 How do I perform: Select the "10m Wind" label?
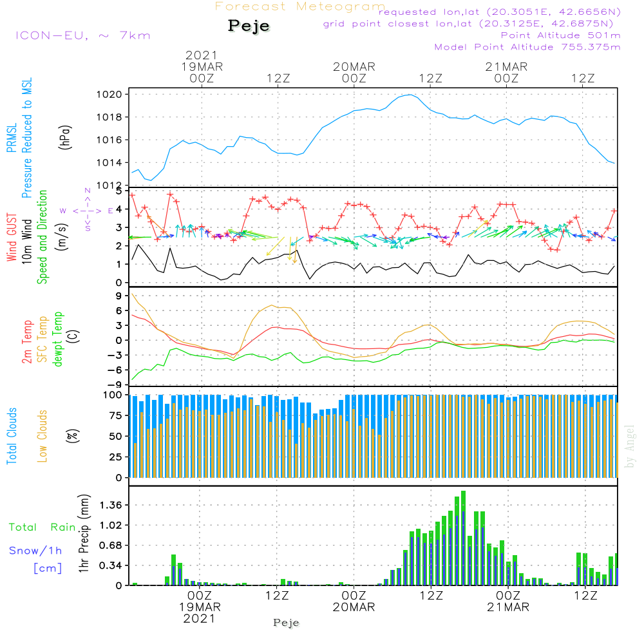pyautogui.click(x=26, y=241)
